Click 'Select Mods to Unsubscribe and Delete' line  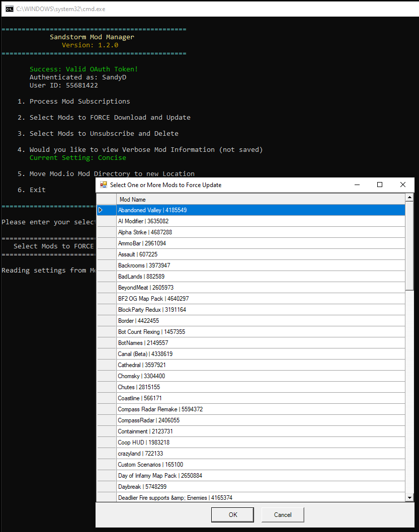coord(98,133)
